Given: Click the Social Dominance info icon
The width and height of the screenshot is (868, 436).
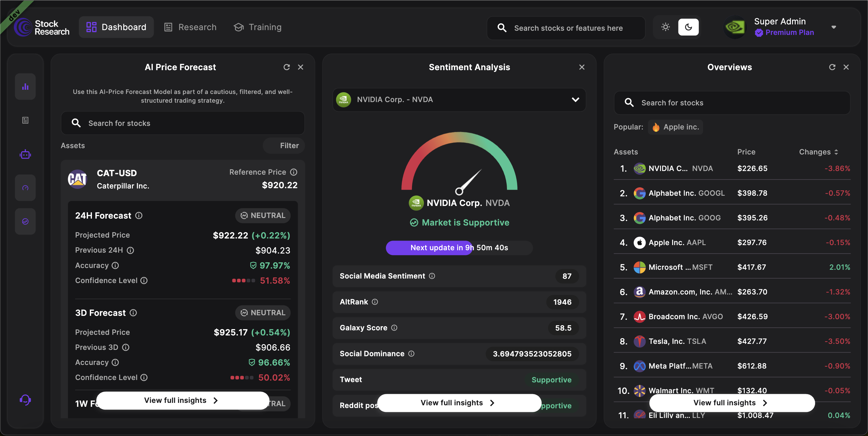Looking at the screenshot, I should (411, 353).
